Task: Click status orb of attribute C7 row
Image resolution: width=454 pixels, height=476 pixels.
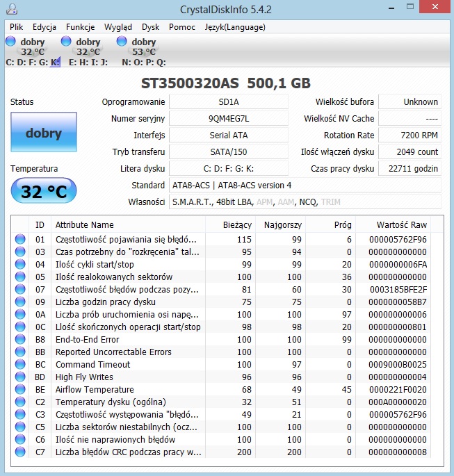Action: 20,452
